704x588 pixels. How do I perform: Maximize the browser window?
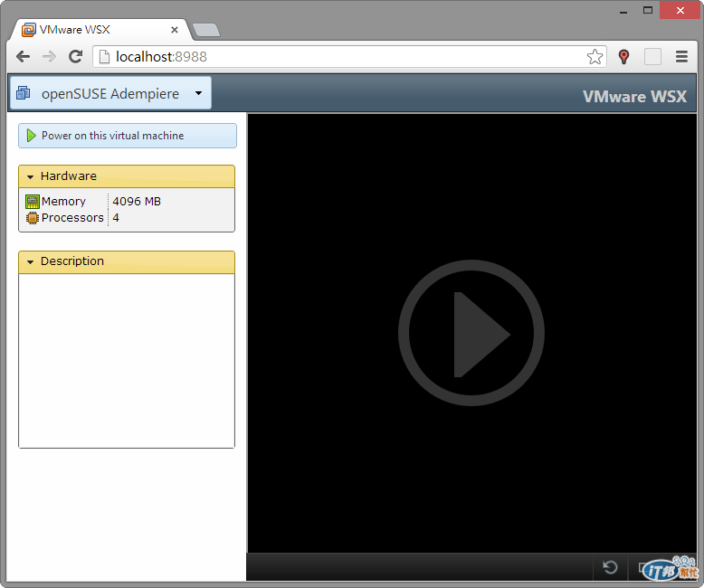647,10
